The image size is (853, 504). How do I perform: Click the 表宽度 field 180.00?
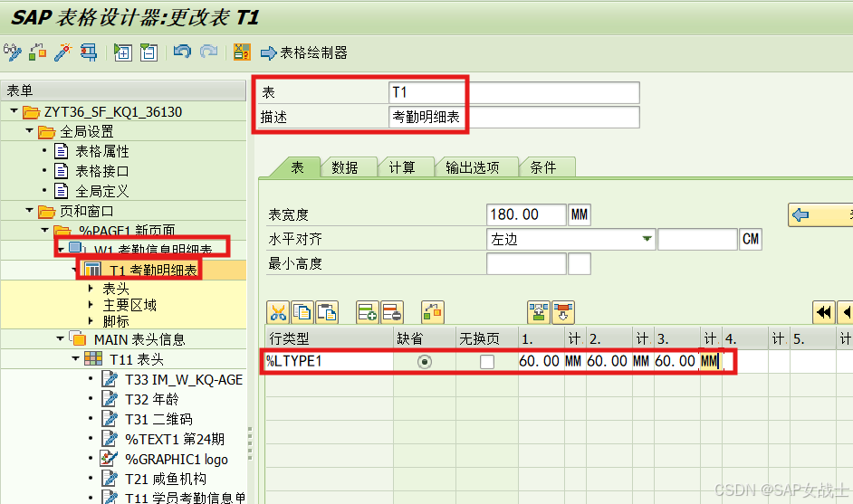pyautogui.click(x=526, y=214)
